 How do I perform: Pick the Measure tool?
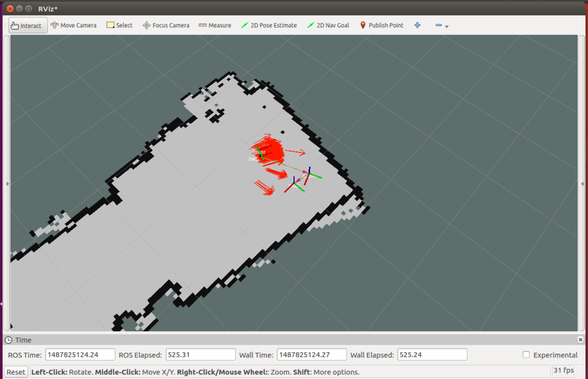click(215, 25)
